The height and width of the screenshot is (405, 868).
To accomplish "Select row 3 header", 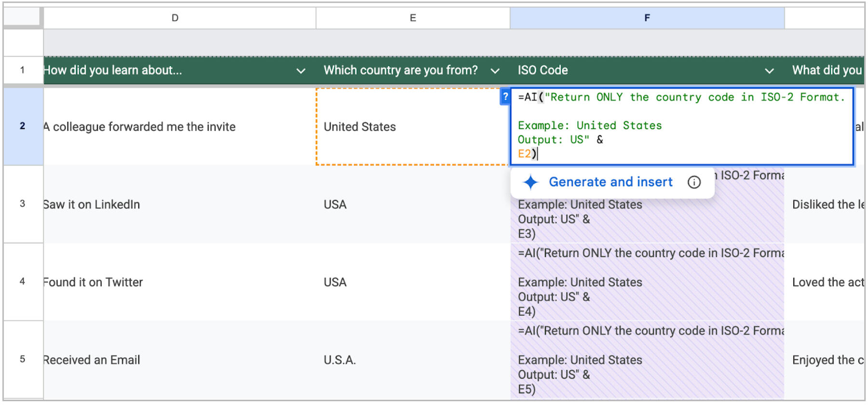I will pyautogui.click(x=23, y=204).
